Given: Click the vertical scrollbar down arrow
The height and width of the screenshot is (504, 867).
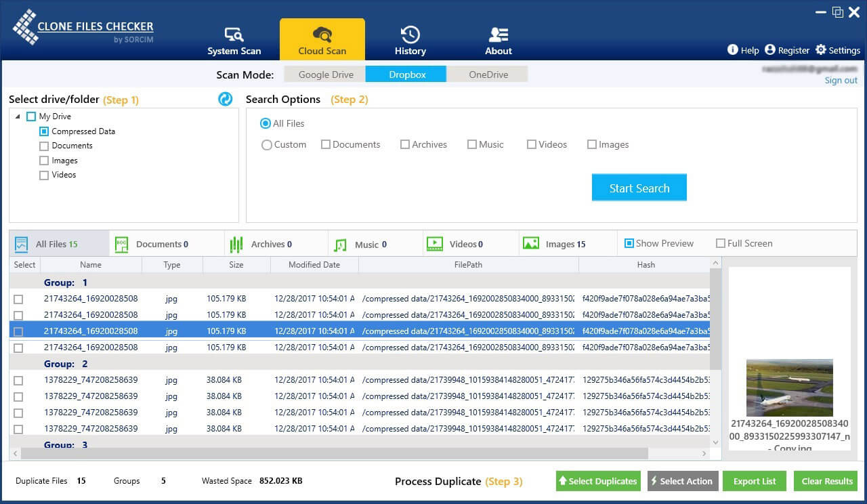Looking at the screenshot, I should point(716,442).
